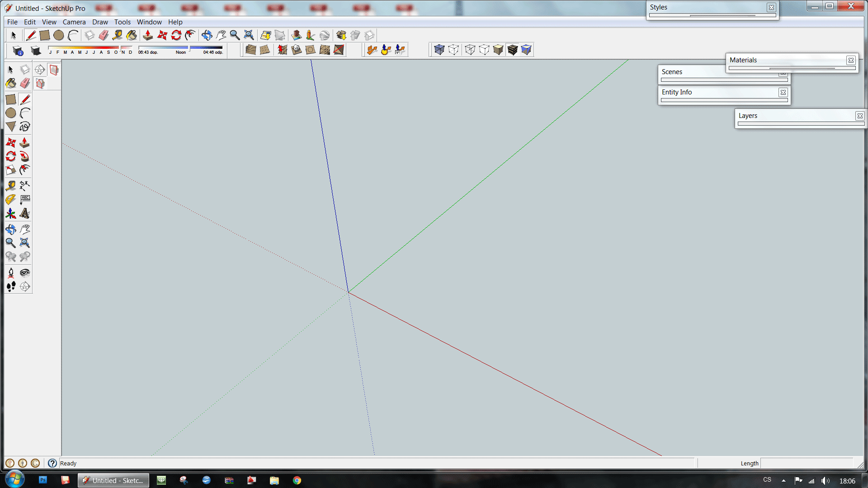
Task: Choose the Sandbox Flip Edge tool
Action: [339, 50]
